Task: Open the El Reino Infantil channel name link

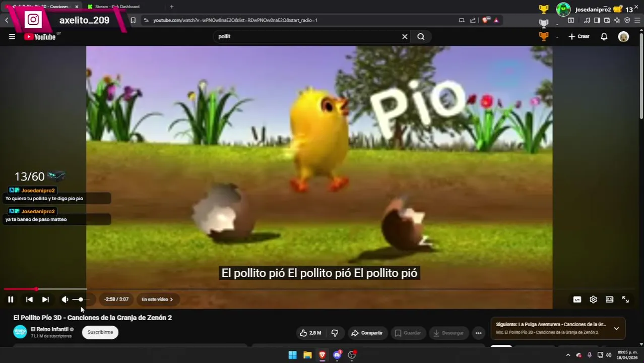Action: pos(49,329)
